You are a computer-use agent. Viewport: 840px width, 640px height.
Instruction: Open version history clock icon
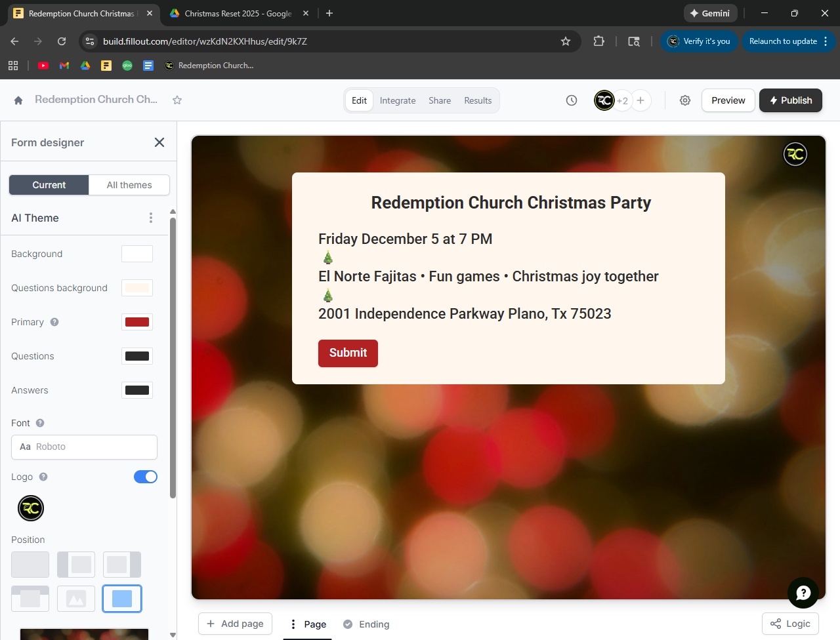572,100
